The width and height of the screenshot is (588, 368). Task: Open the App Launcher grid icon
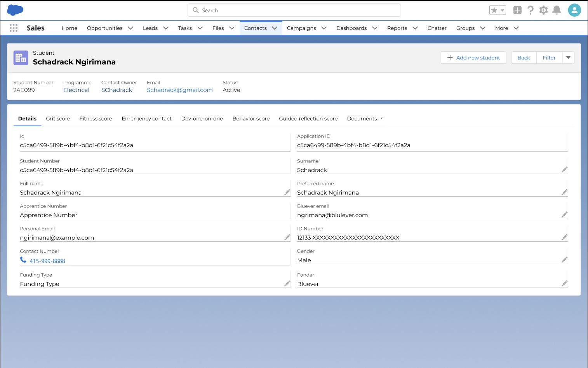tap(14, 28)
